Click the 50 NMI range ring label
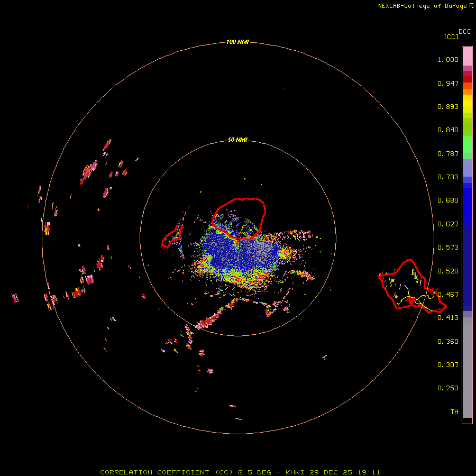Viewport: 476px width, 476px height. click(237, 140)
